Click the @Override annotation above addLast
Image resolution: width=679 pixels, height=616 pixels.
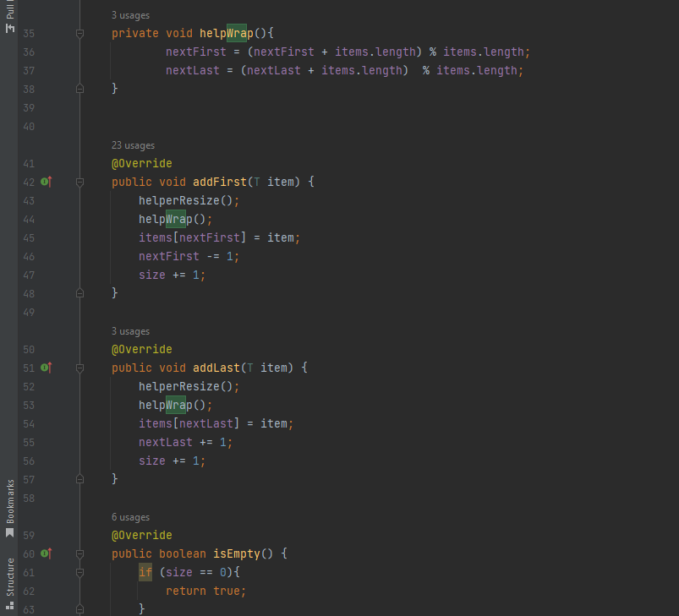[x=141, y=350]
